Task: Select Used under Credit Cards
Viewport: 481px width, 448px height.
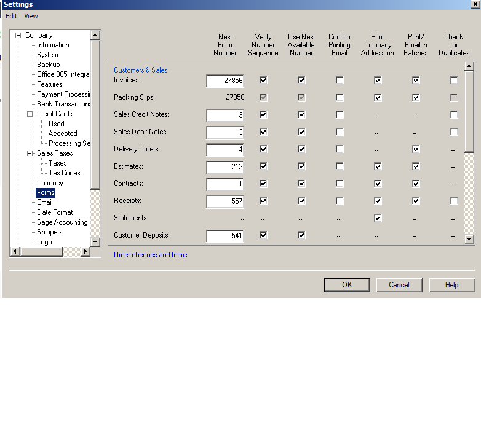Action: coord(57,124)
